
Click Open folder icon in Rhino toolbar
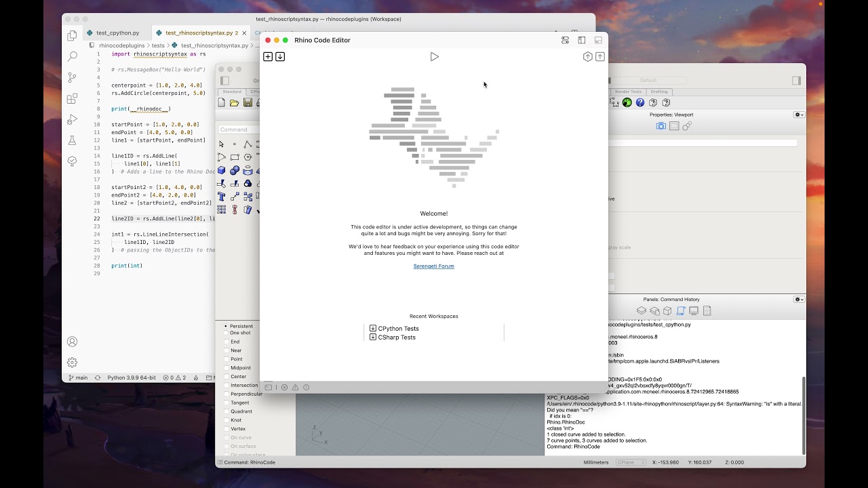[x=235, y=103]
